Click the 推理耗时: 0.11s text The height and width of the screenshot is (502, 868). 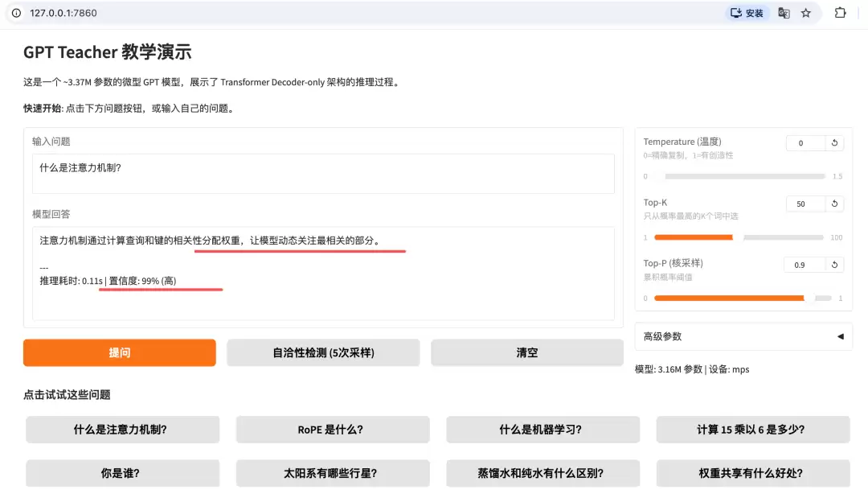pos(71,281)
